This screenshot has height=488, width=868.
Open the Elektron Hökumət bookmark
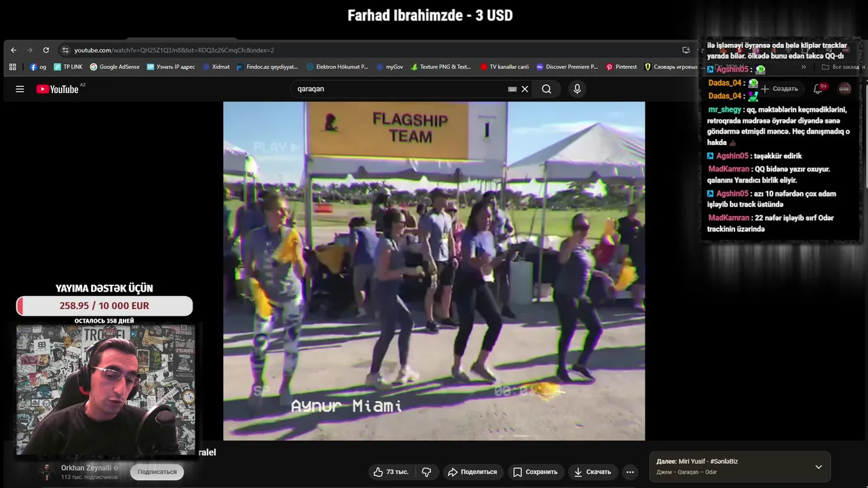337,67
